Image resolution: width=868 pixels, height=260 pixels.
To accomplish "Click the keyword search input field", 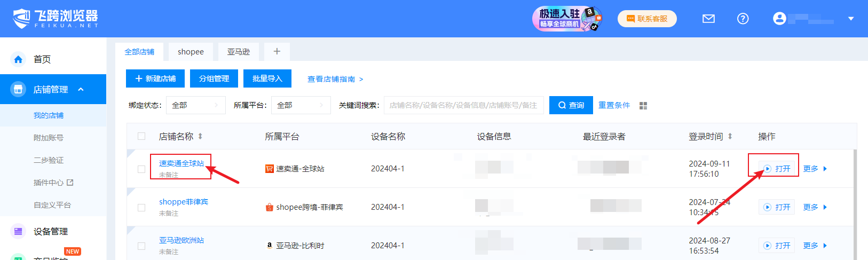I will click(x=463, y=105).
